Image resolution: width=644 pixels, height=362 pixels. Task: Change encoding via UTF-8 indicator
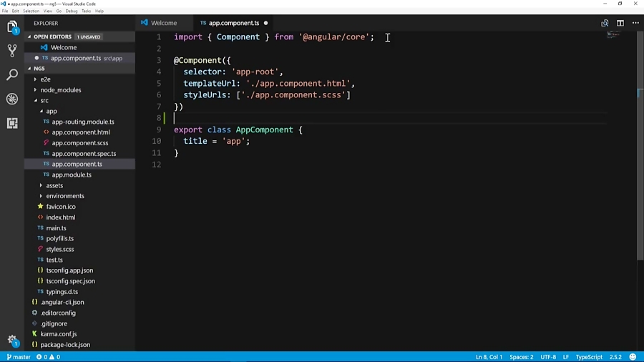tap(548, 357)
